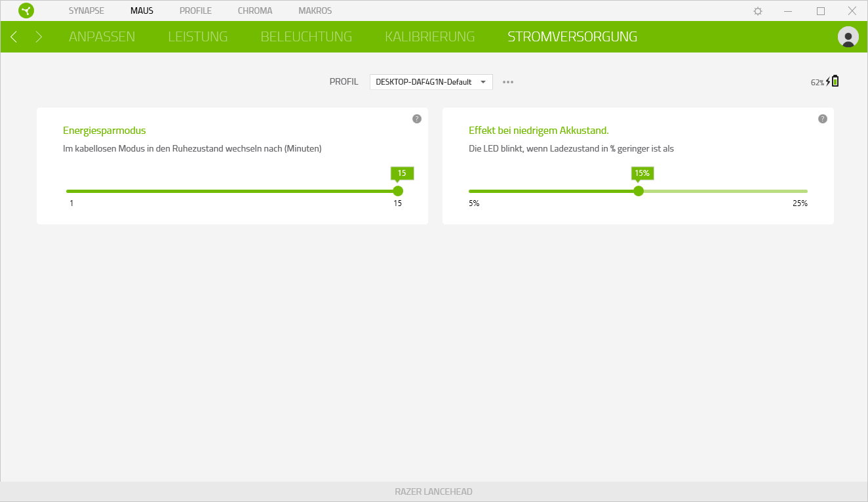Open the user account avatar

848,37
